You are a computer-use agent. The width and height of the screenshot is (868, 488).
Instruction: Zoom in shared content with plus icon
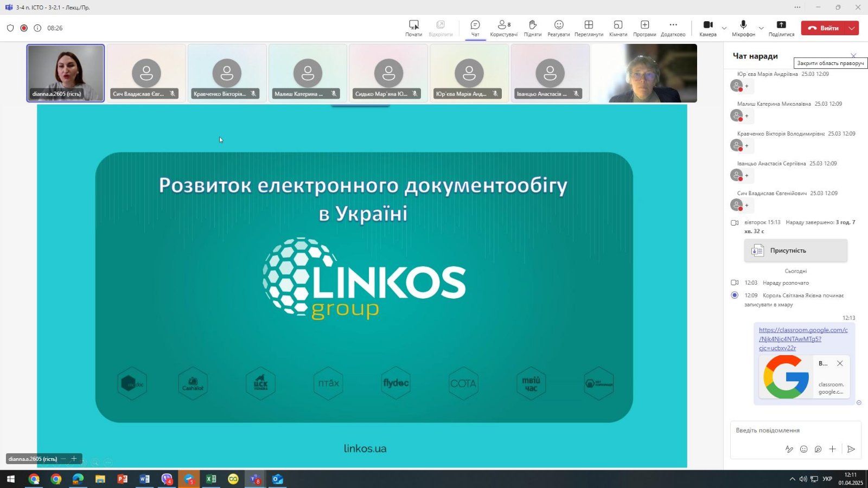pyautogui.click(x=74, y=459)
